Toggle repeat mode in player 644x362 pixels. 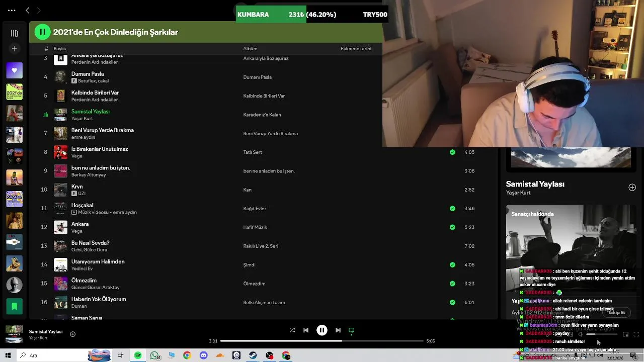pyautogui.click(x=352, y=330)
